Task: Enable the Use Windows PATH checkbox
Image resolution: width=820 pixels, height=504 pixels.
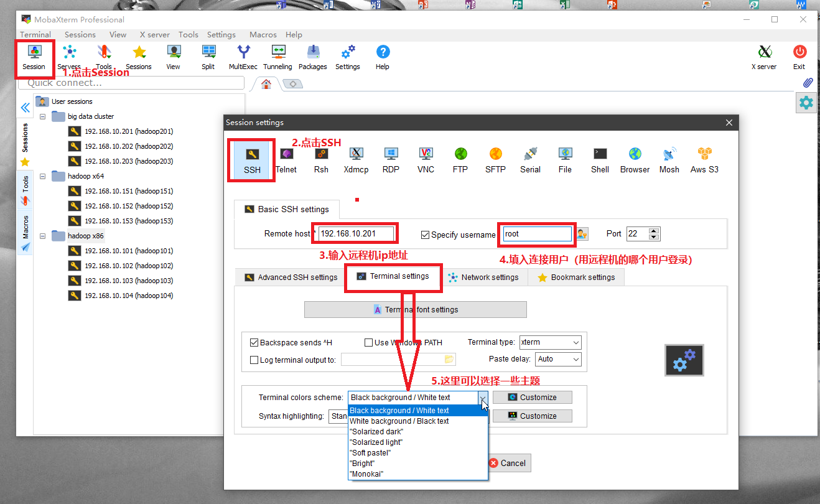Action: click(368, 342)
